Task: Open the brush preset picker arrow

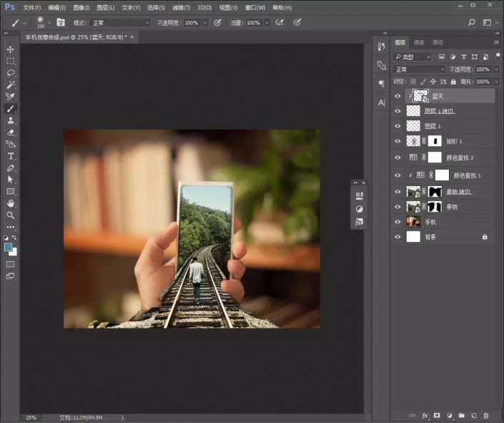Action: pos(49,22)
